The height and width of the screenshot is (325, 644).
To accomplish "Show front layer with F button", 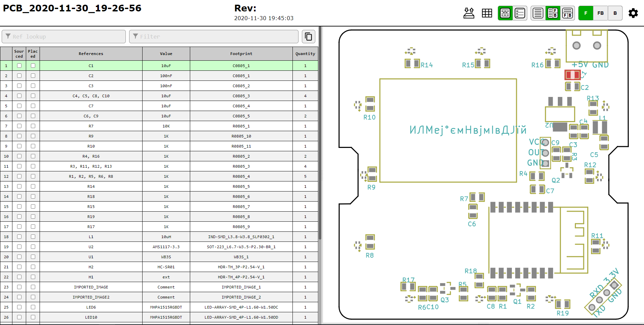I will point(586,13).
